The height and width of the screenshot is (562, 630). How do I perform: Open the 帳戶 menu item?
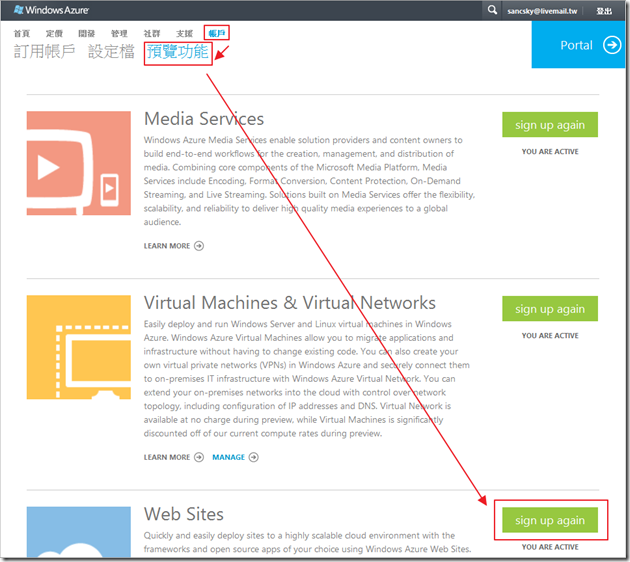(217, 33)
